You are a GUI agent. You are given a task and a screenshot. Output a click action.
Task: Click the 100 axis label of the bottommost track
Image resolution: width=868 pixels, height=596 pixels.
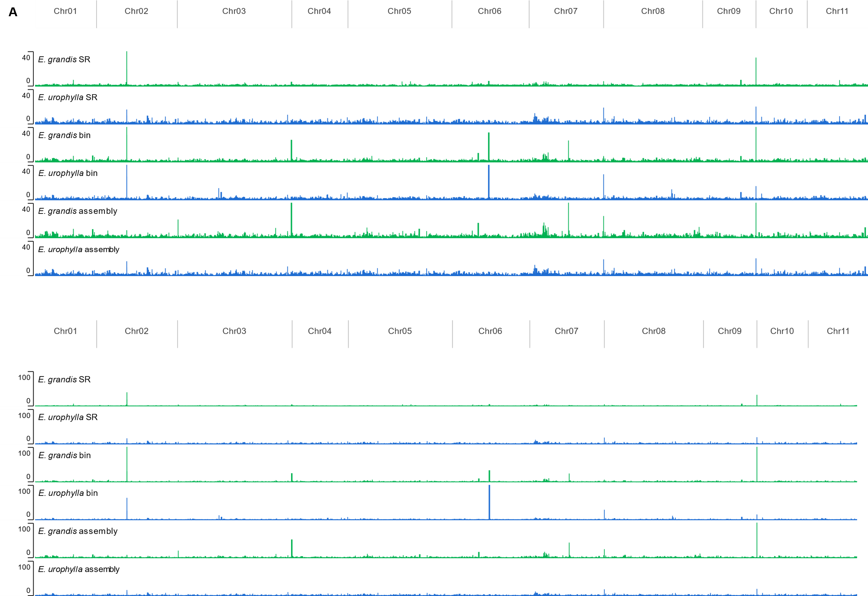pyautogui.click(x=24, y=567)
